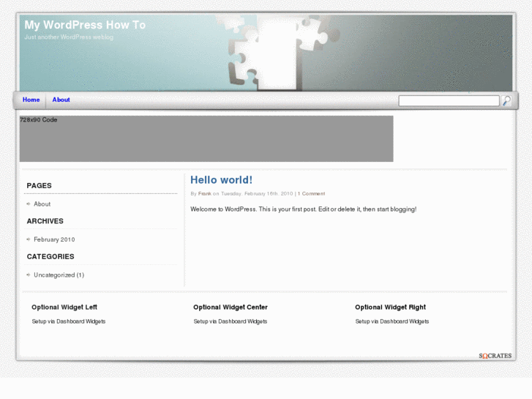The width and height of the screenshot is (532, 399).
Task: Open the About navigation menu item
Action: 61,100
